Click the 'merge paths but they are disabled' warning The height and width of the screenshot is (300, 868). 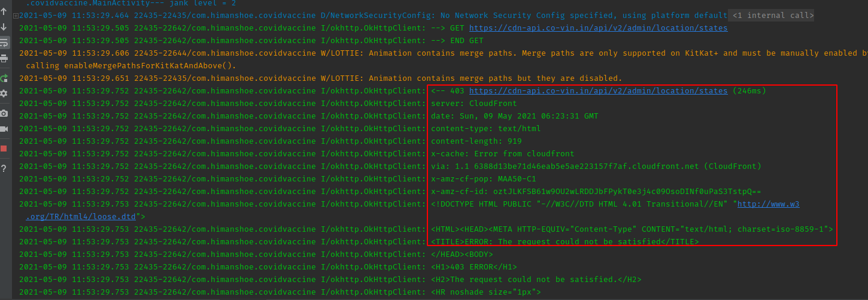point(496,78)
